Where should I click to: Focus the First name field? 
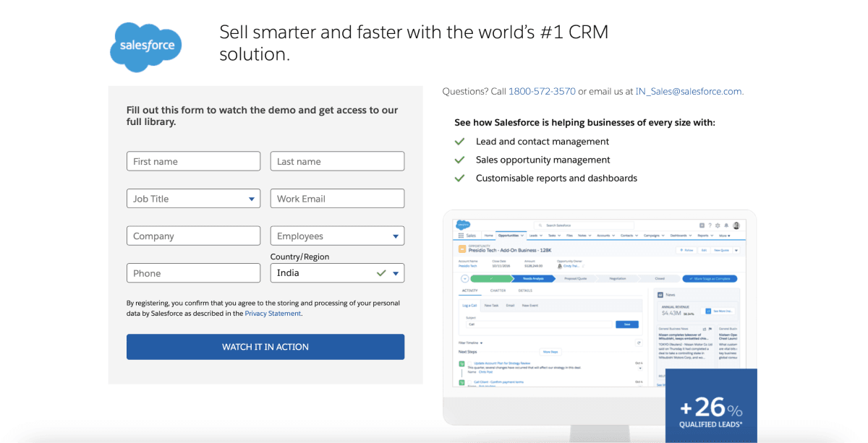pos(193,161)
